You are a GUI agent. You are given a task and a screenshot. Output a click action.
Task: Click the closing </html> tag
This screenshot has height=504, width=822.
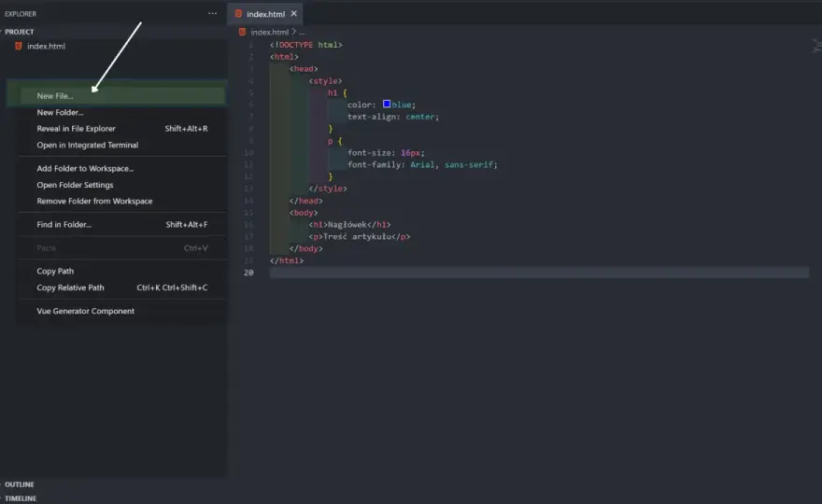click(287, 260)
